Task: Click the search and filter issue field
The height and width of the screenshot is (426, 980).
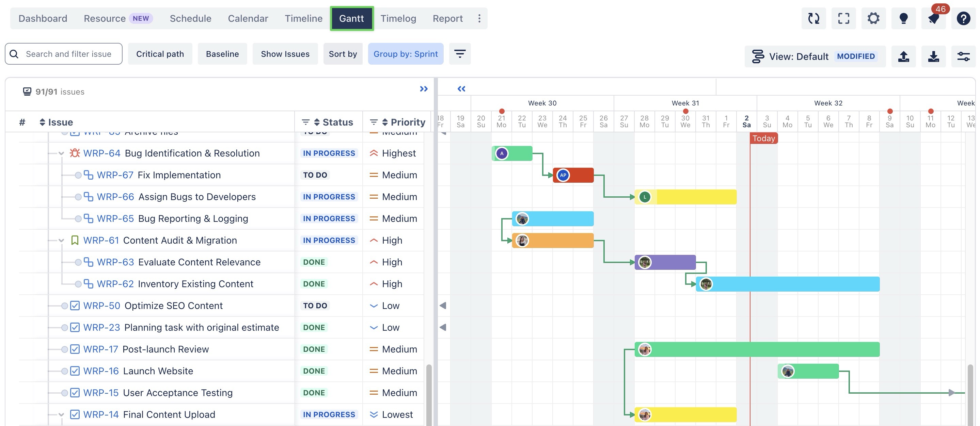Action: [68, 54]
